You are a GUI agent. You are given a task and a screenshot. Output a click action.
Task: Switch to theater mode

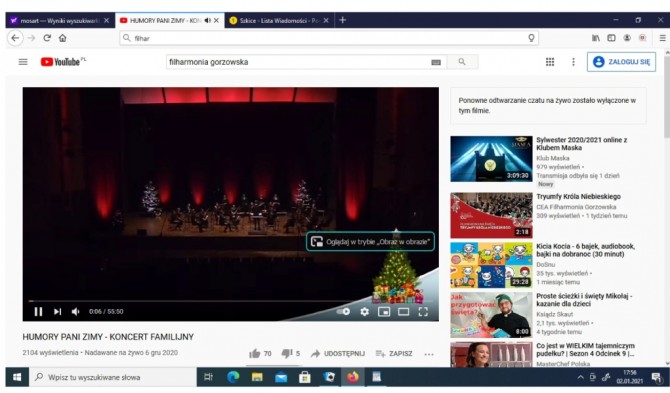point(403,312)
